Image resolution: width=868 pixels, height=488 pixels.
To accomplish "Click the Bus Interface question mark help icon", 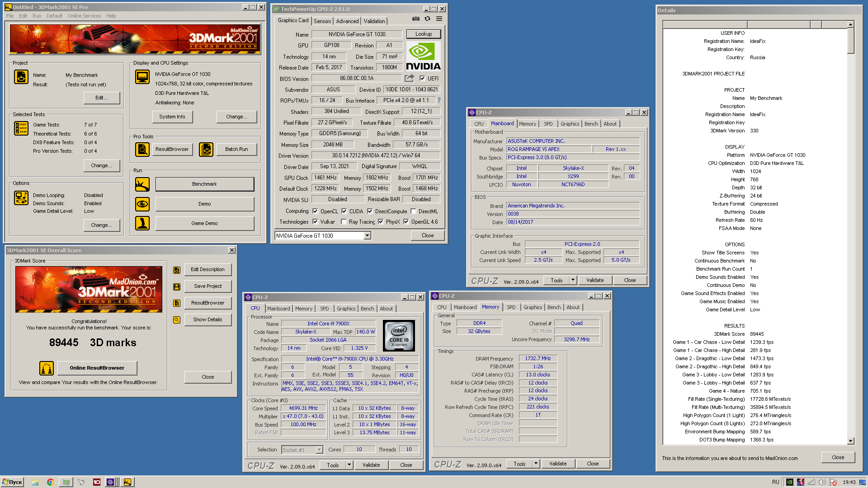I will coord(439,100).
